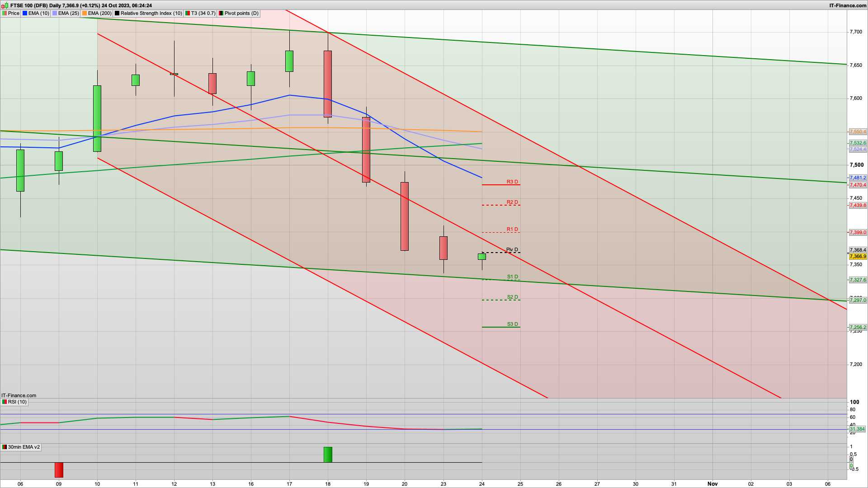Image resolution: width=868 pixels, height=488 pixels.
Task: Click the 10 date label on axis
Action: click(x=97, y=483)
